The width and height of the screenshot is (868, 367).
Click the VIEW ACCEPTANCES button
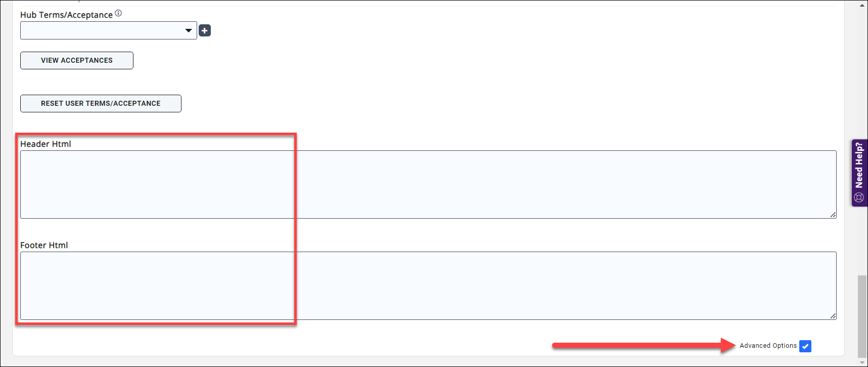coord(77,60)
